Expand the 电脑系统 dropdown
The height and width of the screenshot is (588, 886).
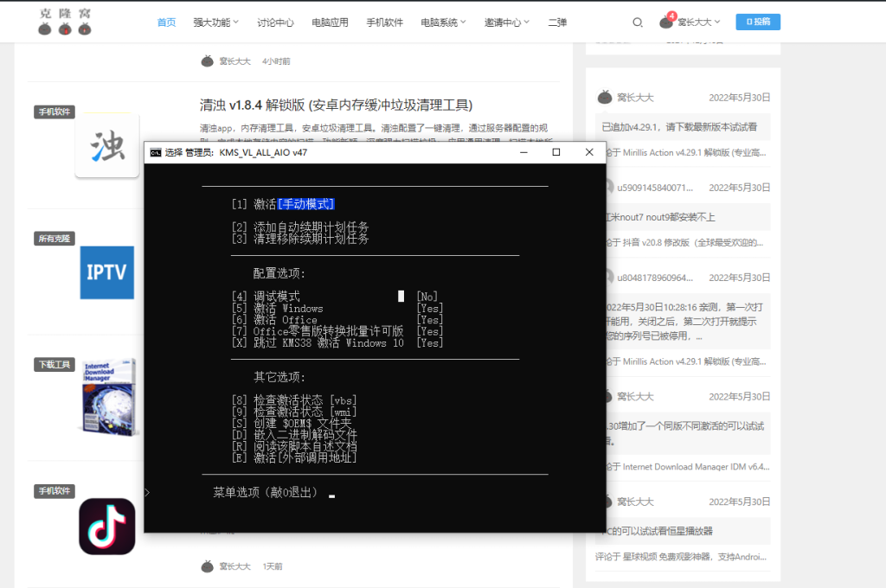click(443, 22)
